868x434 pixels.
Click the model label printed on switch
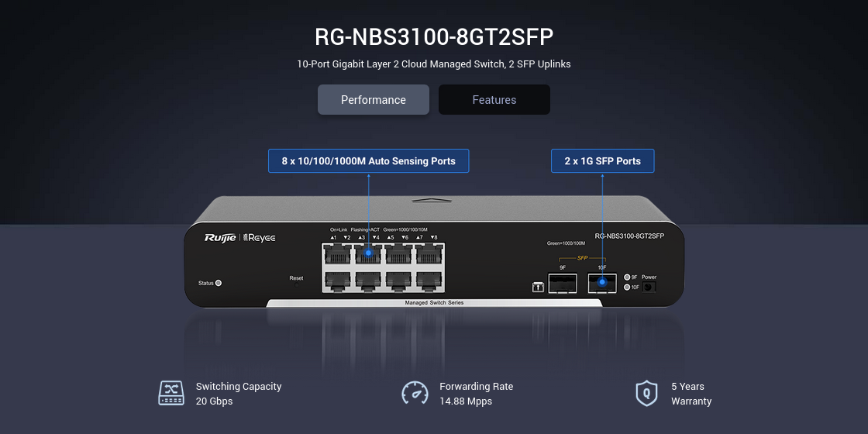pyautogui.click(x=629, y=236)
